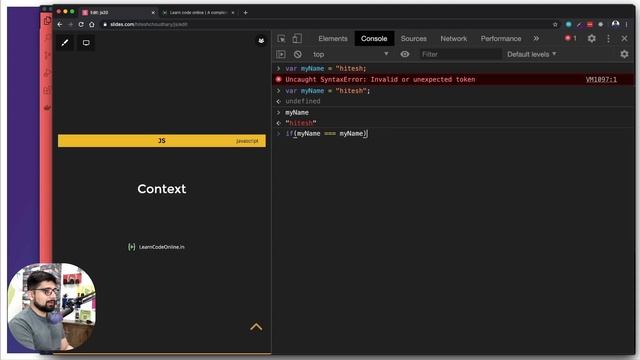This screenshot has height=360, width=640.
Task: Bookmark the page with the star icon
Action: [x=555, y=24]
